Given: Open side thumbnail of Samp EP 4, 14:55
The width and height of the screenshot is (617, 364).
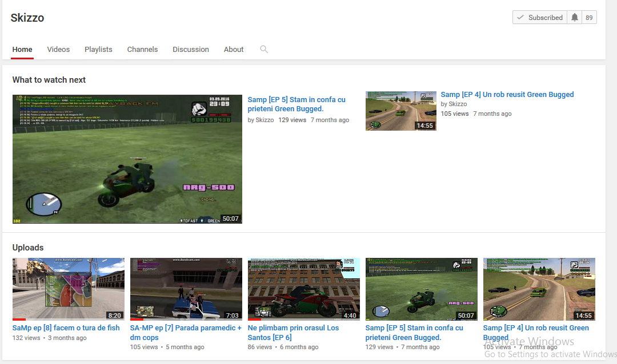Looking at the screenshot, I should [400, 111].
